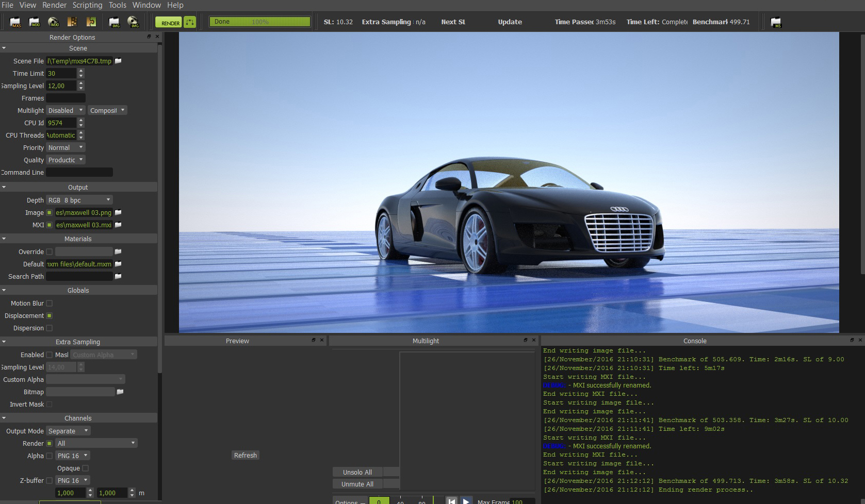Screen dimensions: 865x504
Task: Undock the Multilight panel
Action: point(526,340)
